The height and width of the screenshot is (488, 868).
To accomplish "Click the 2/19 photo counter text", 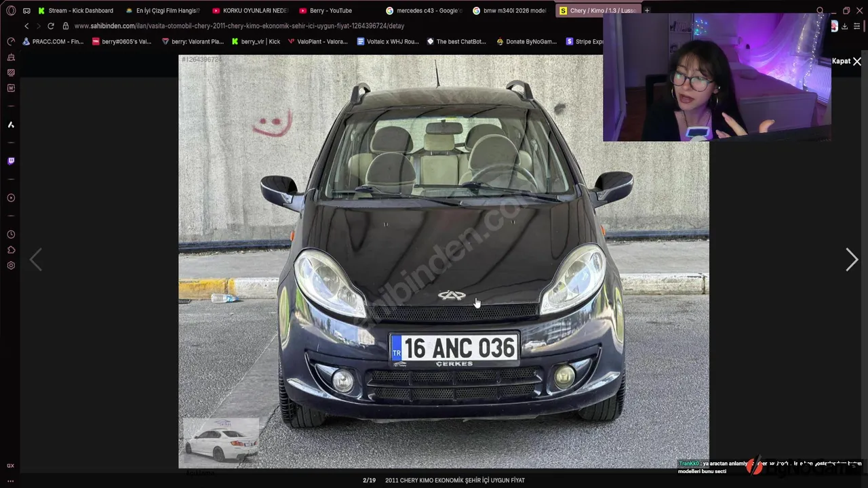I will point(369,480).
